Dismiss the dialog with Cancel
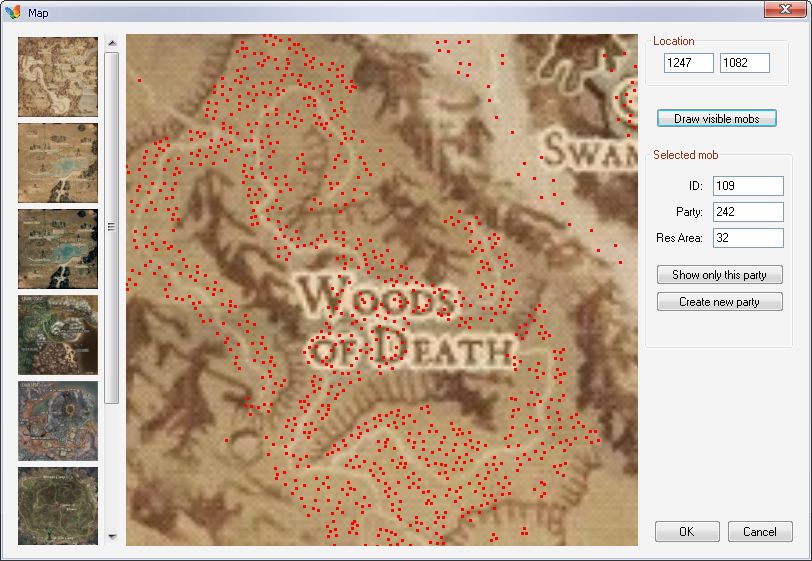812x561 pixels. click(x=760, y=532)
